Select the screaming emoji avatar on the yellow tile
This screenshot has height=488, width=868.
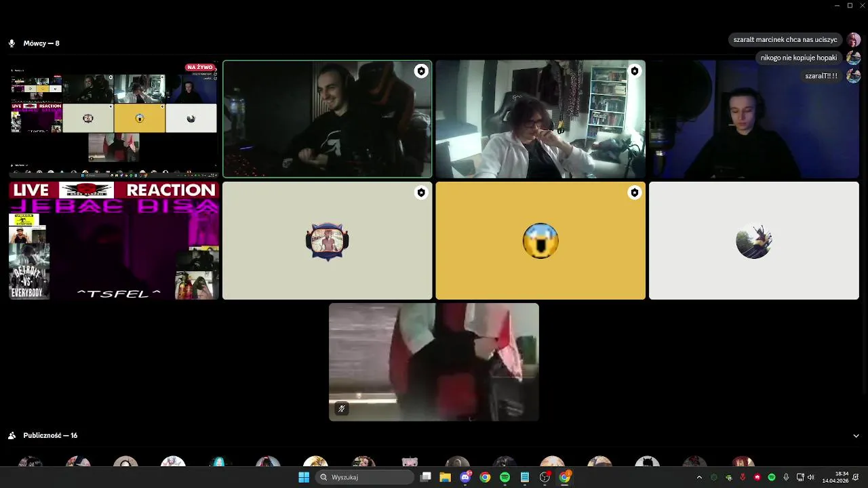click(x=540, y=241)
